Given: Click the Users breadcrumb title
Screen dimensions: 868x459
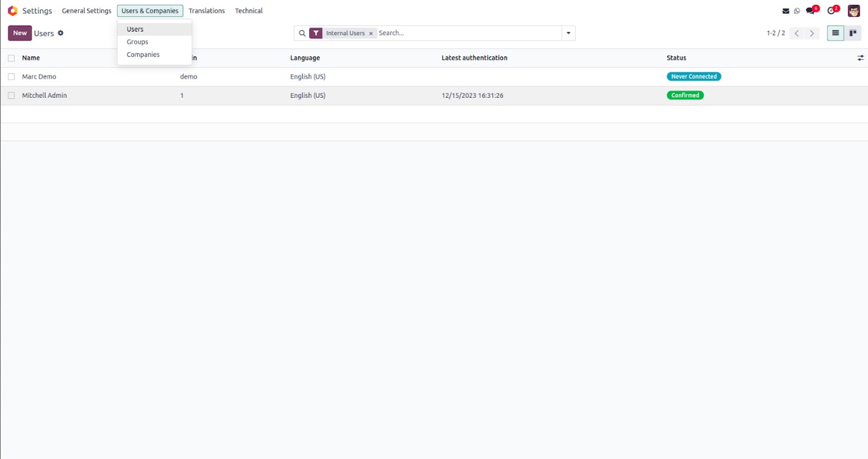Looking at the screenshot, I should [x=44, y=33].
